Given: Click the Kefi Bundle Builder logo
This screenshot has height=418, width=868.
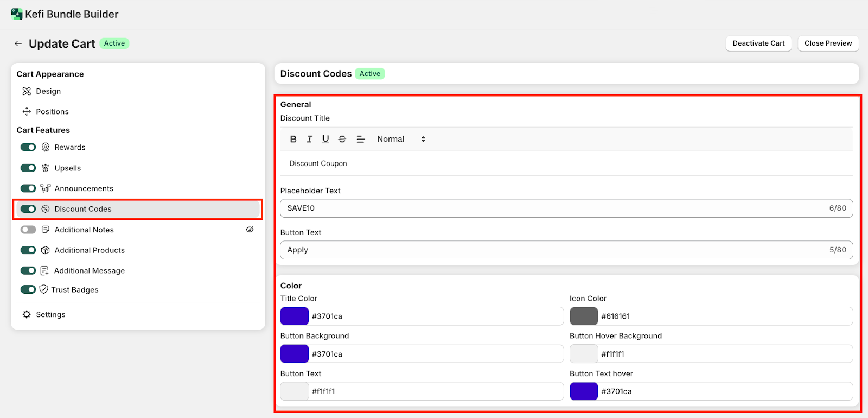Looking at the screenshot, I should pos(17,14).
